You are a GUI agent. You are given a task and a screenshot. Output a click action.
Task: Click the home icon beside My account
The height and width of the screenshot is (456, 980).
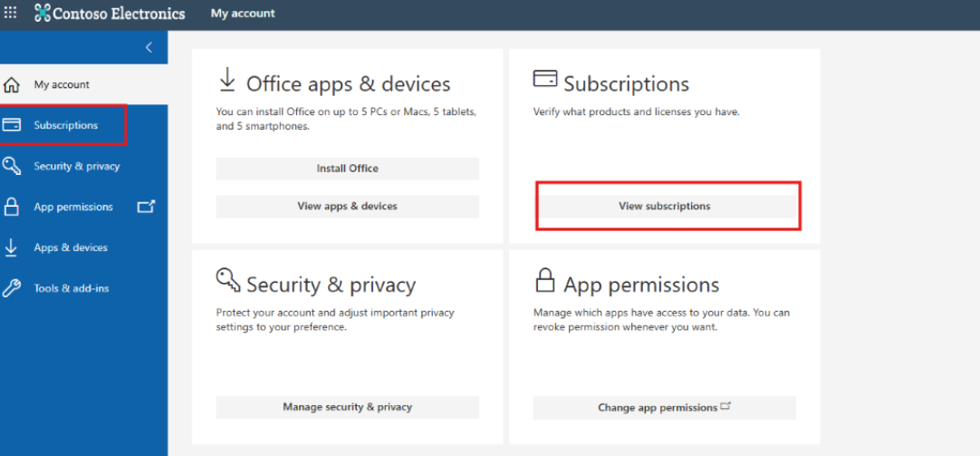[11, 84]
